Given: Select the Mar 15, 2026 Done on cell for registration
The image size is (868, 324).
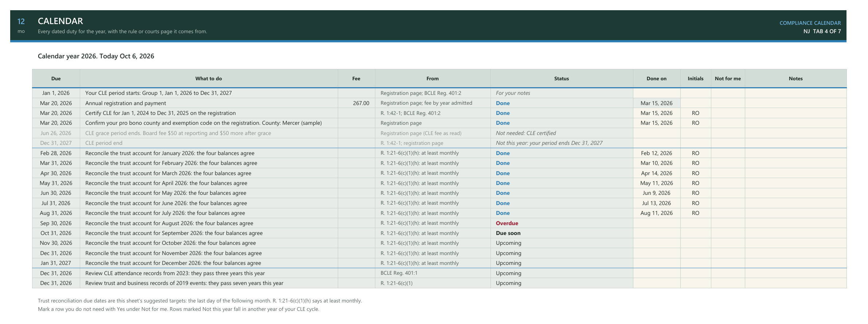Looking at the screenshot, I should 657,103.
